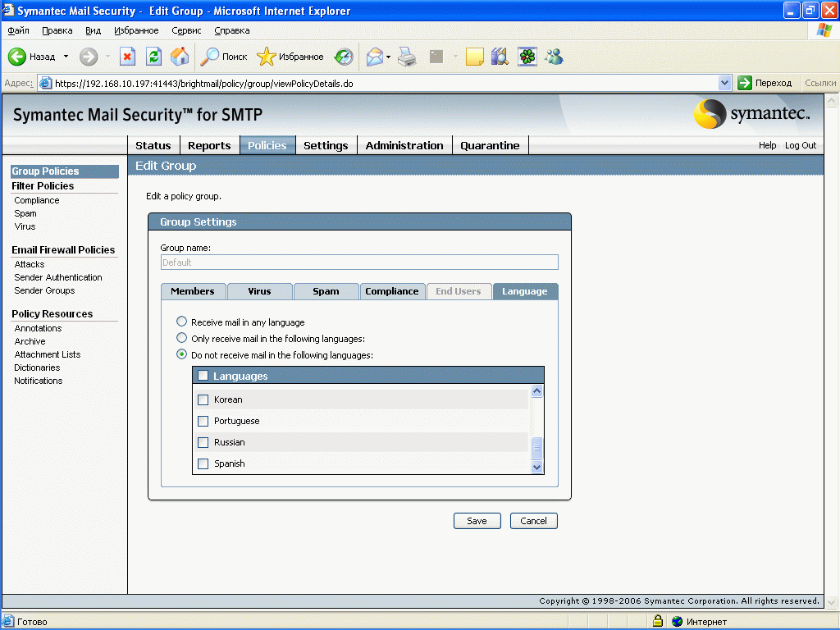
Task: Open the Members group tab
Action: pos(193,291)
